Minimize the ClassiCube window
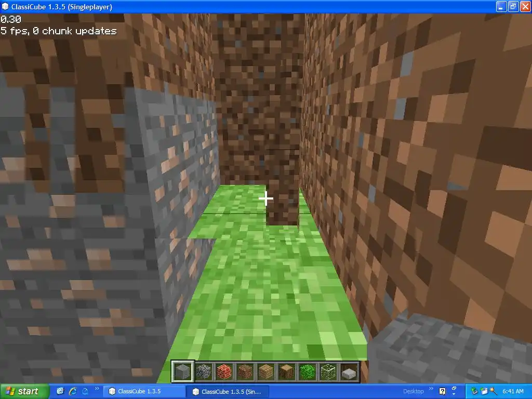Viewport: 532px width, 399px height. pyautogui.click(x=501, y=6)
